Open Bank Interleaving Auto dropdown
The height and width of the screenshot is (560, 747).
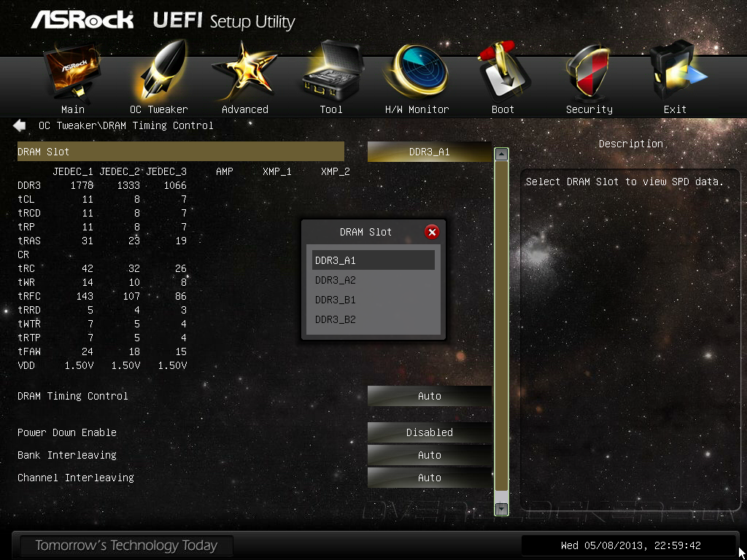[429, 455]
